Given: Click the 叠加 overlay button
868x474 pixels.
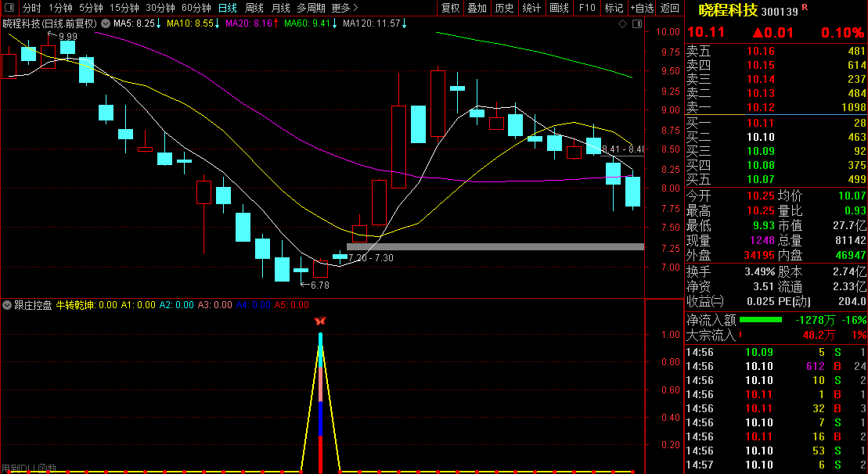Looking at the screenshot, I should tap(477, 8).
